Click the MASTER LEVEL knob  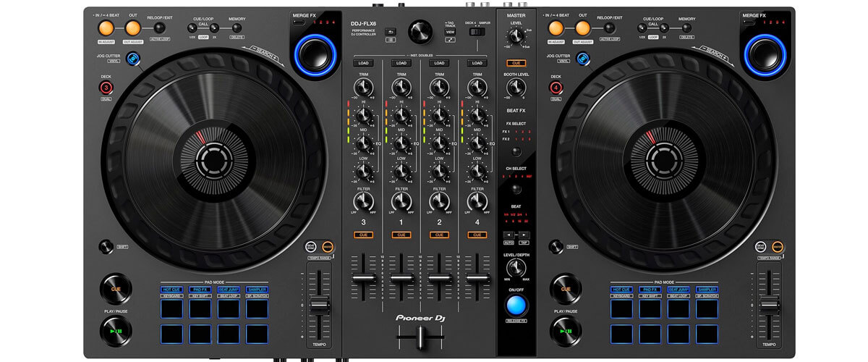[x=516, y=37]
